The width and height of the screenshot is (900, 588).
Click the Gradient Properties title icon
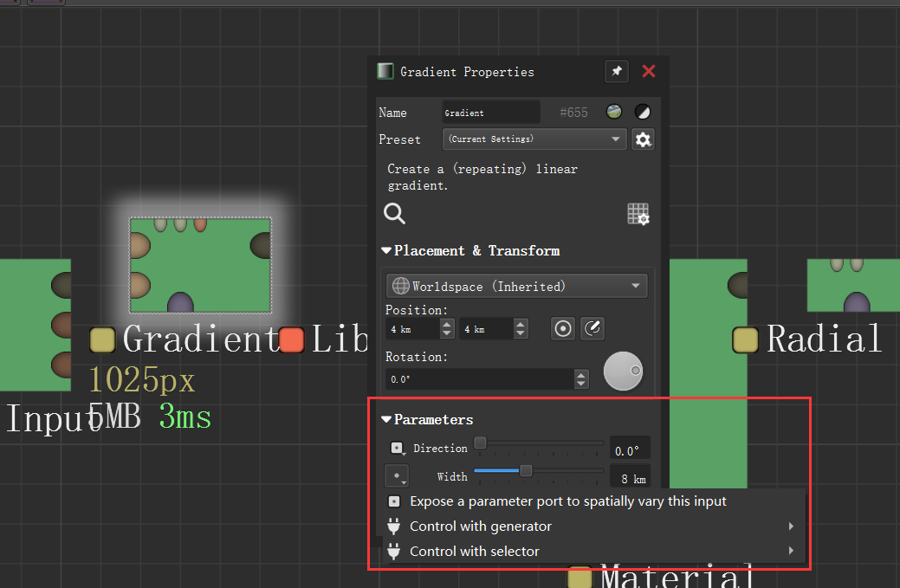pyautogui.click(x=385, y=71)
